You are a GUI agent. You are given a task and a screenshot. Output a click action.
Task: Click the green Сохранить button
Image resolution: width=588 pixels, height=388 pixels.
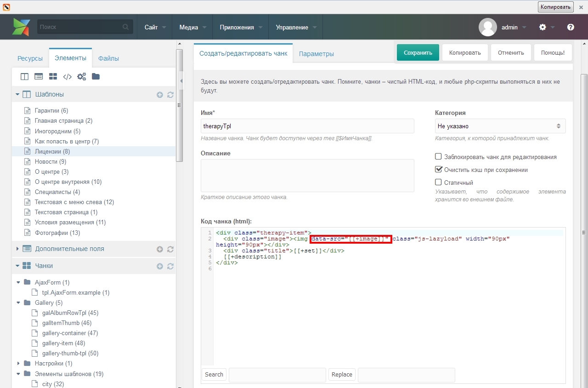click(418, 52)
